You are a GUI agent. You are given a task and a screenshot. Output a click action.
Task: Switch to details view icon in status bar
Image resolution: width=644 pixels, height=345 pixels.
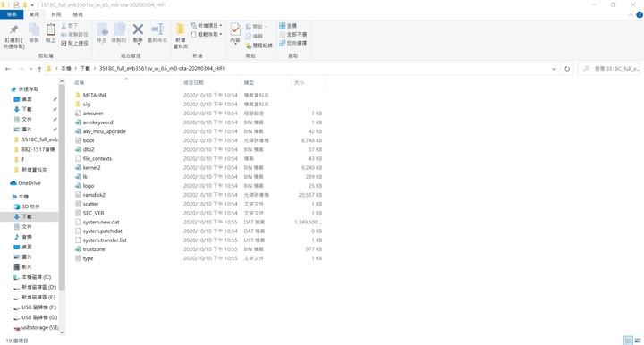point(628,341)
